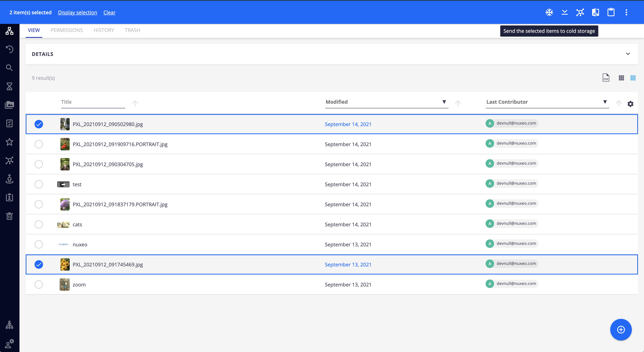The image size is (644, 352).
Task: Click thumbnail of PXL_20210912_091909716.PORTRAIT.jpg
Action: pyautogui.click(x=65, y=144)
